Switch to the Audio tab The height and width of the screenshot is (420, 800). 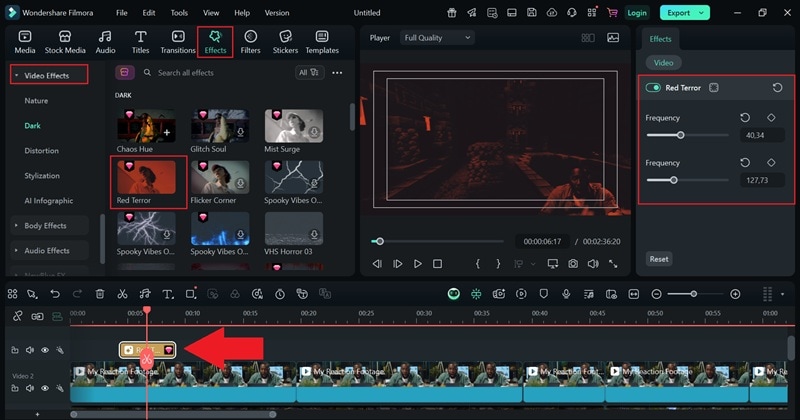105,42
